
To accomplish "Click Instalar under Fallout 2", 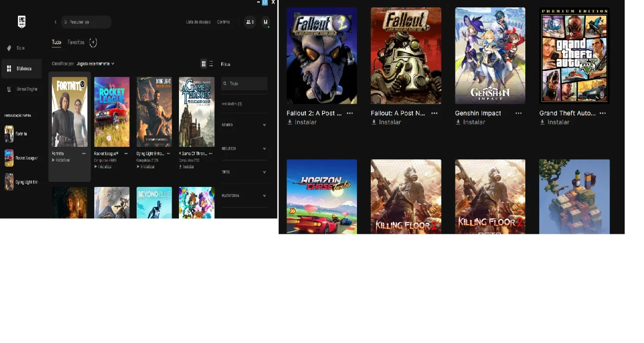I will point(302,122).
